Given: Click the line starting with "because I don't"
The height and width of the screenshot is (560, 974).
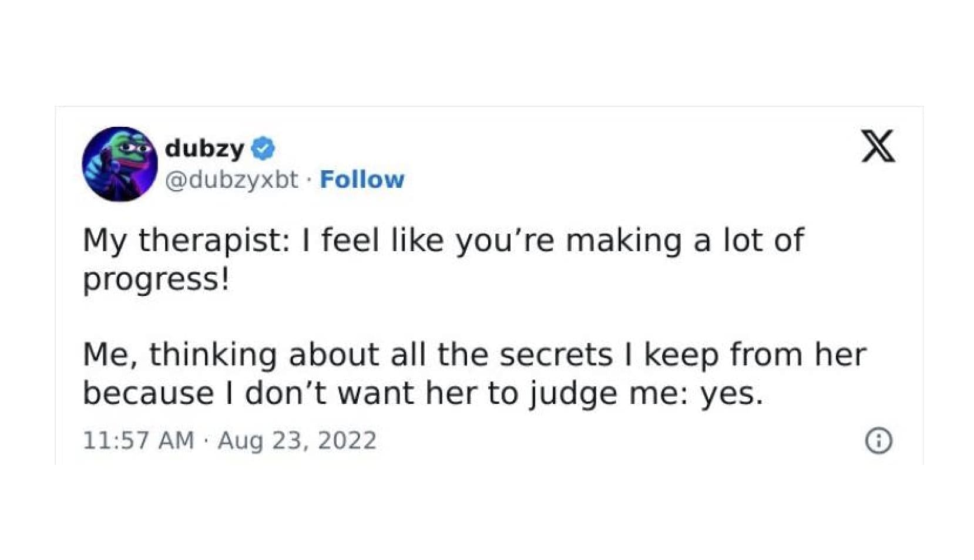Looking at the screenshot, I should pos(422,393).
